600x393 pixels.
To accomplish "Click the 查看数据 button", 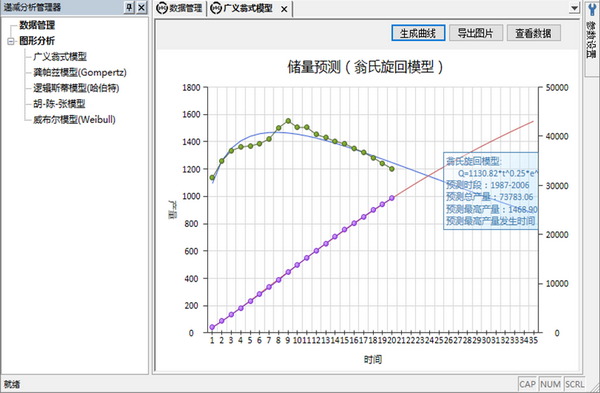I will (534, 33).
